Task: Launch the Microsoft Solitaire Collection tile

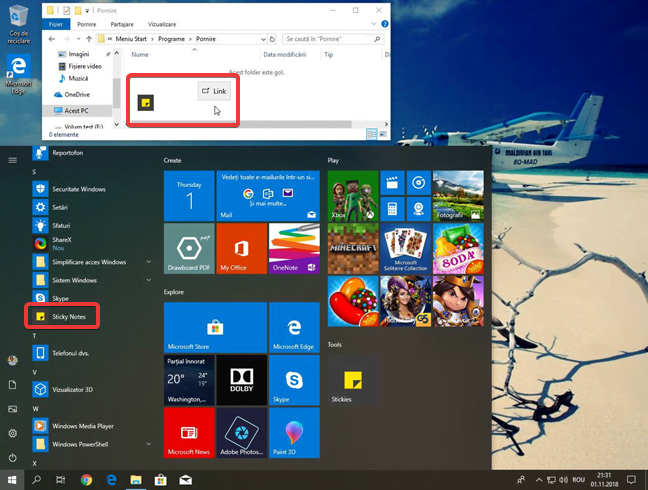Action: 405,248
